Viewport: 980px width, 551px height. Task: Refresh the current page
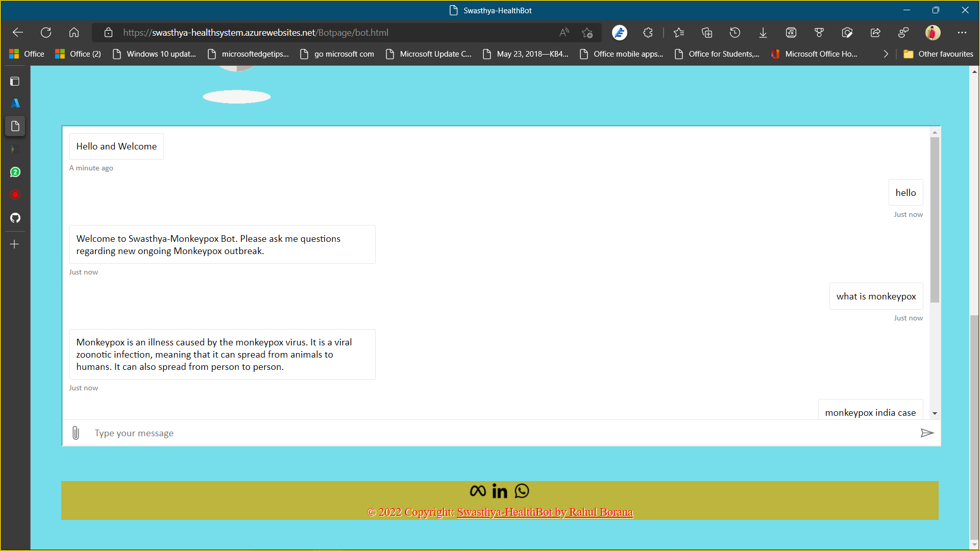[46, 33]
